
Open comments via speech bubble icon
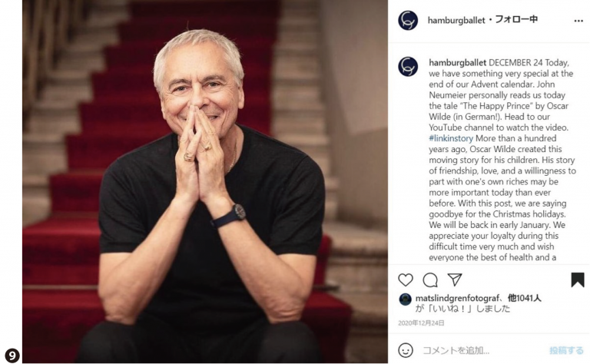[x=430, y=280]
